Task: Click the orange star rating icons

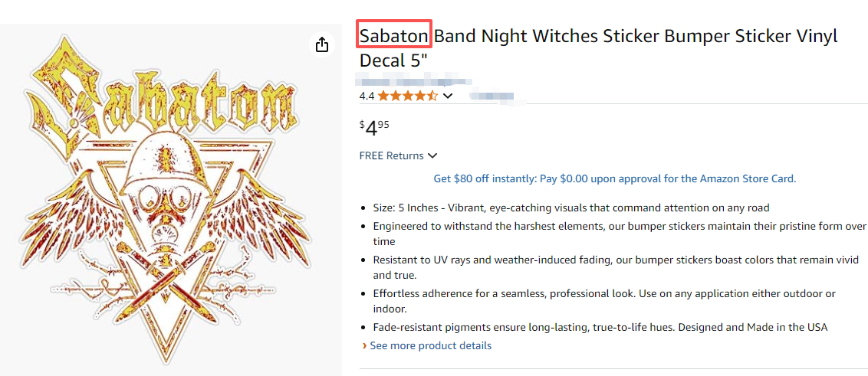Action: pos(407,96)
